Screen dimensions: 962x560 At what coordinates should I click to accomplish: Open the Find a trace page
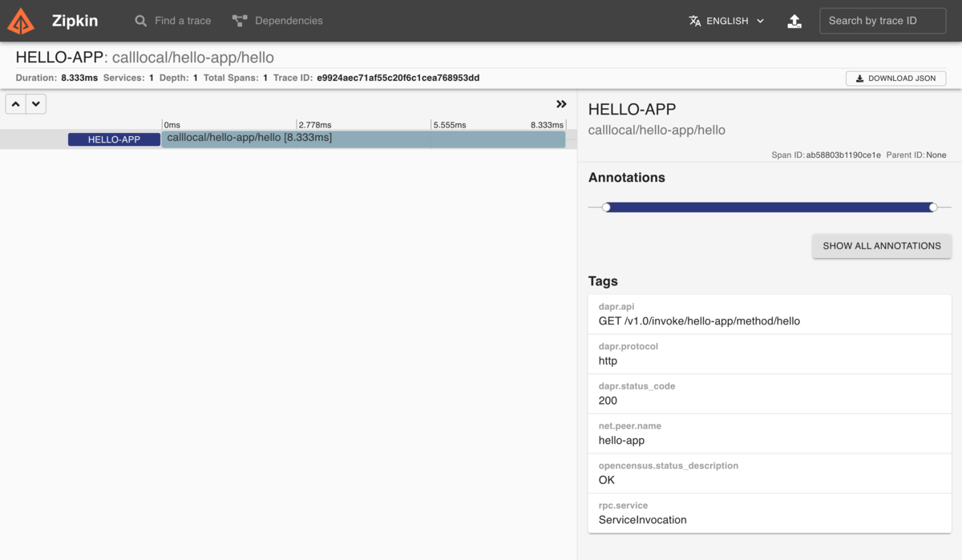tap(182, 21)
